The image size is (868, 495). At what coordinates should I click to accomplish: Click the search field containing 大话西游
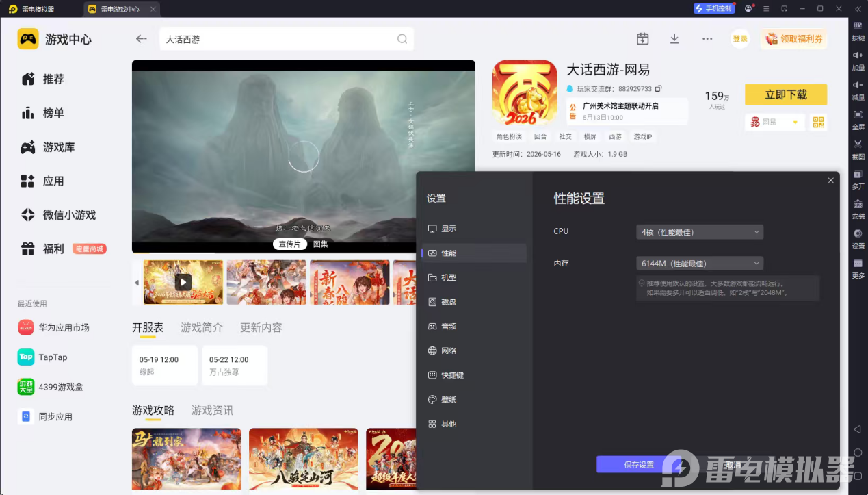tap(287, 39)
